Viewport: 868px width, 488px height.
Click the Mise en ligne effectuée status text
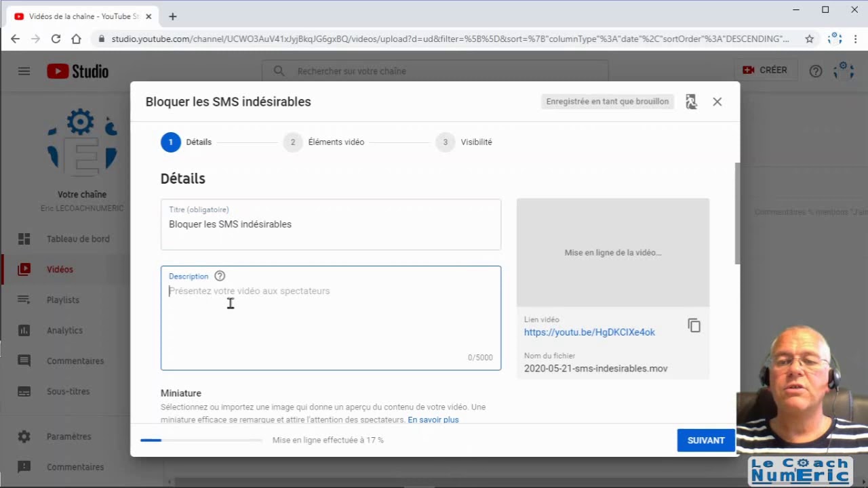tap(328, 440)
